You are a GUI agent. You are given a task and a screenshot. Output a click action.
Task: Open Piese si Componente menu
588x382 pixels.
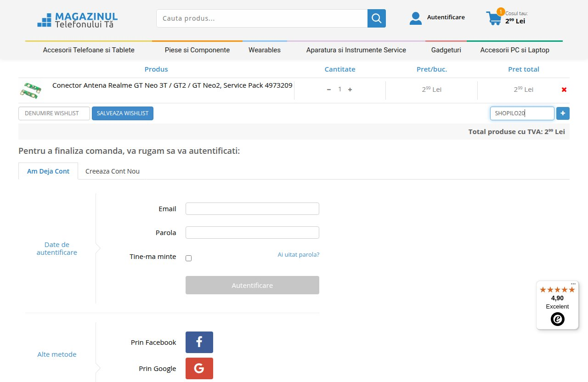[x=197, y=50]
